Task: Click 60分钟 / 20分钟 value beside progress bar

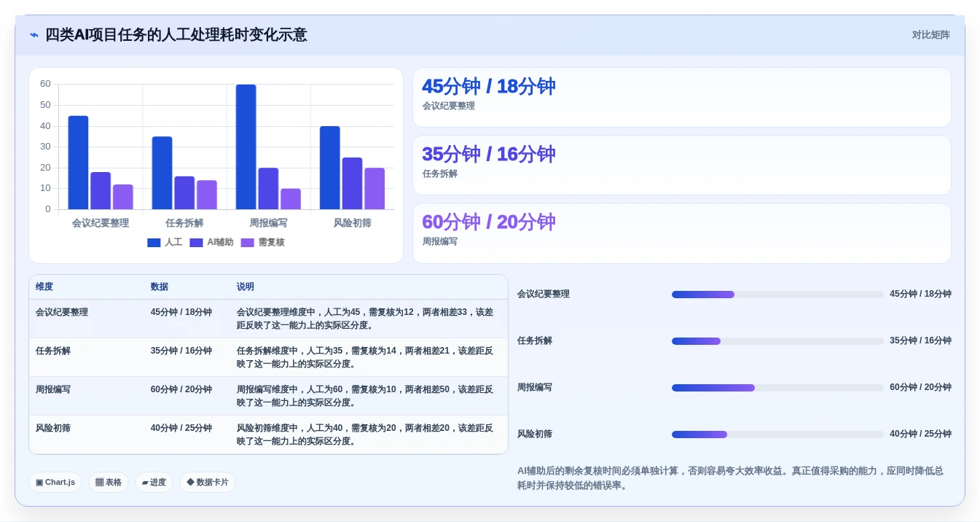Action: point(920,387)
